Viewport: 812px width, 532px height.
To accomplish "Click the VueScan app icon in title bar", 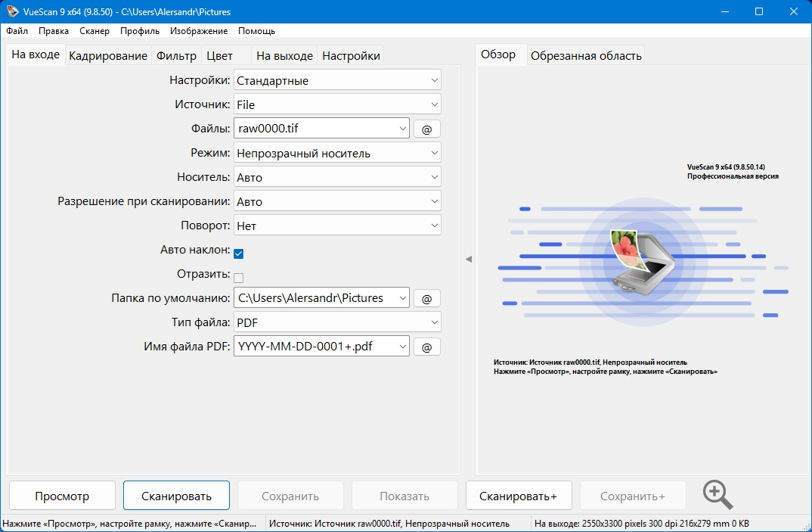I will pyautogui.click(x=12, y=11).
